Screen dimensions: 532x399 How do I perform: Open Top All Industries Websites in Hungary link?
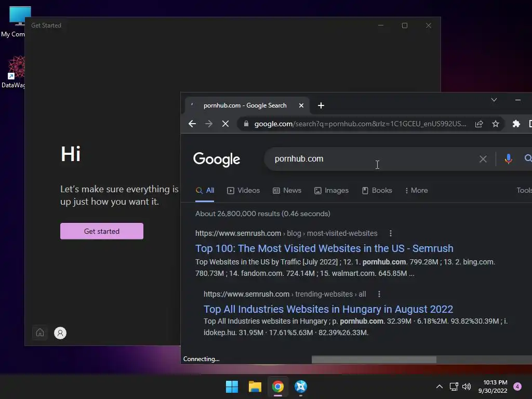(328, 309)
